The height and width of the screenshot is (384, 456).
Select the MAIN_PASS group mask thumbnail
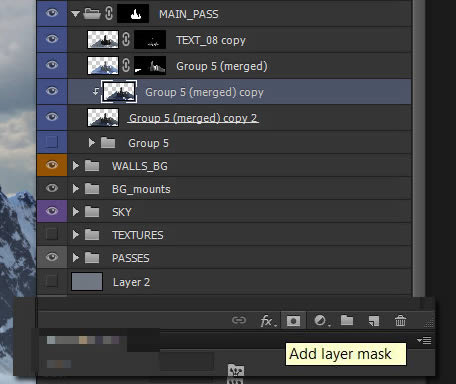pyautogui.click(x=133, y=14)
